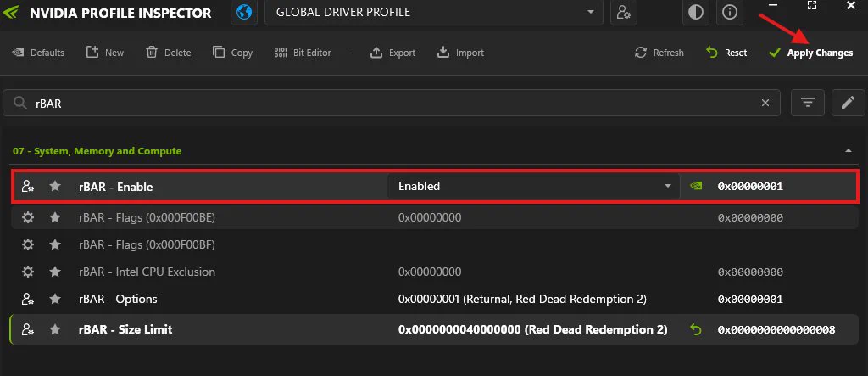The height and width of the screenshot is (376, 868).
Task: Click Import in the toolbar
Action: (460, 53)
